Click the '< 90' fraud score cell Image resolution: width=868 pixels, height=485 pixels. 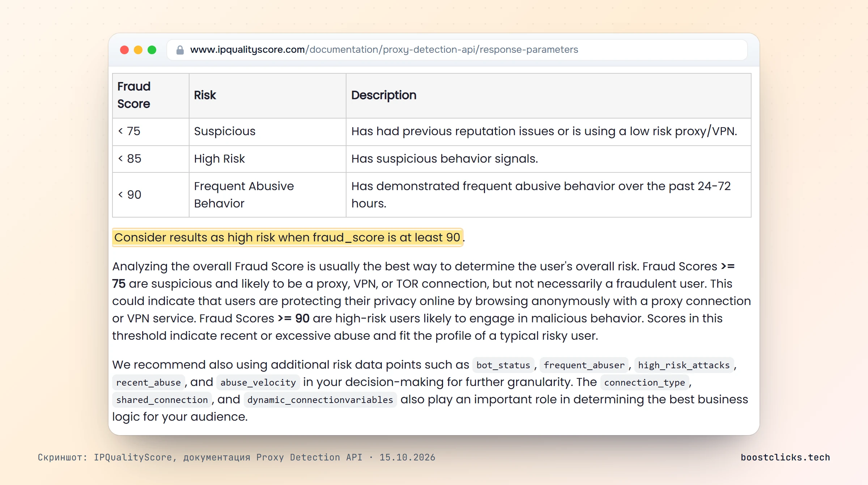[x=150, y=195]
